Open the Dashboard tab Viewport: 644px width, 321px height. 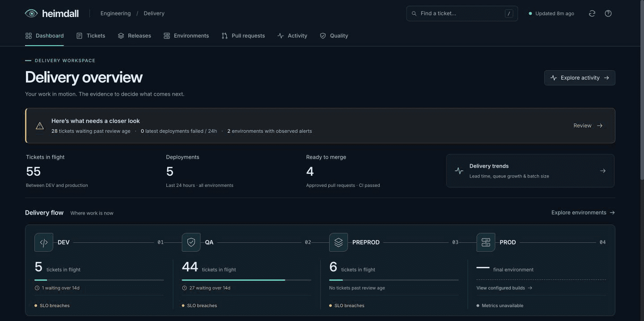click(44, 36)
